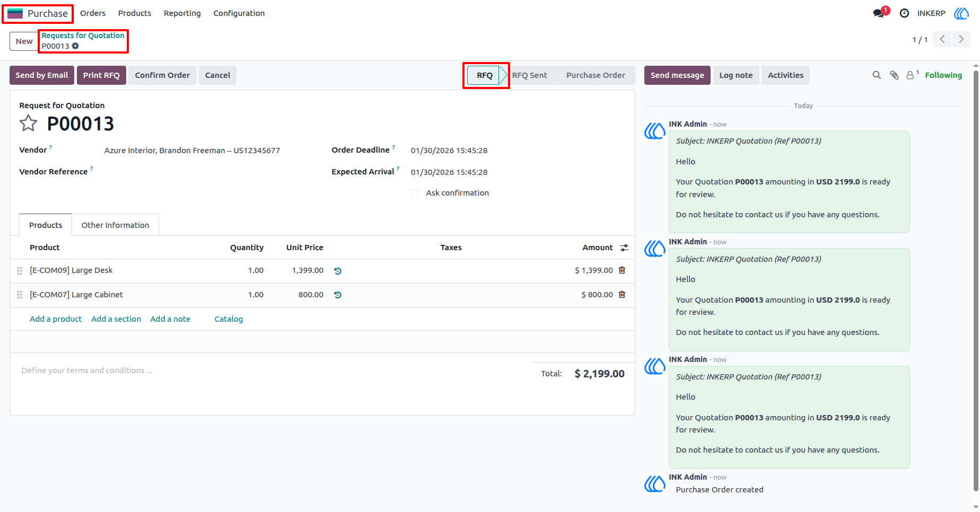This screenshot has width=980, height=512.
Task: Attach a file with paperclip icon
Action: coord(894,75)
